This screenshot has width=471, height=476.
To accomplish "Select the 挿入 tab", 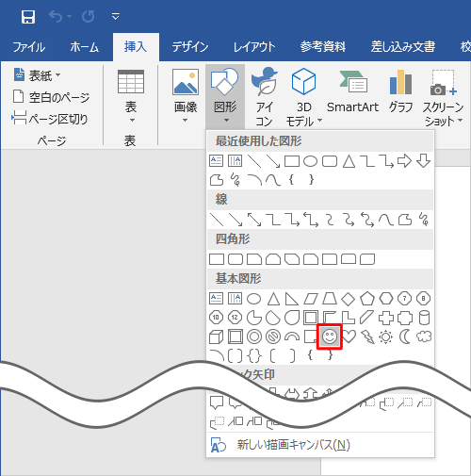I will pyautogui.click(x=136, y=47).
